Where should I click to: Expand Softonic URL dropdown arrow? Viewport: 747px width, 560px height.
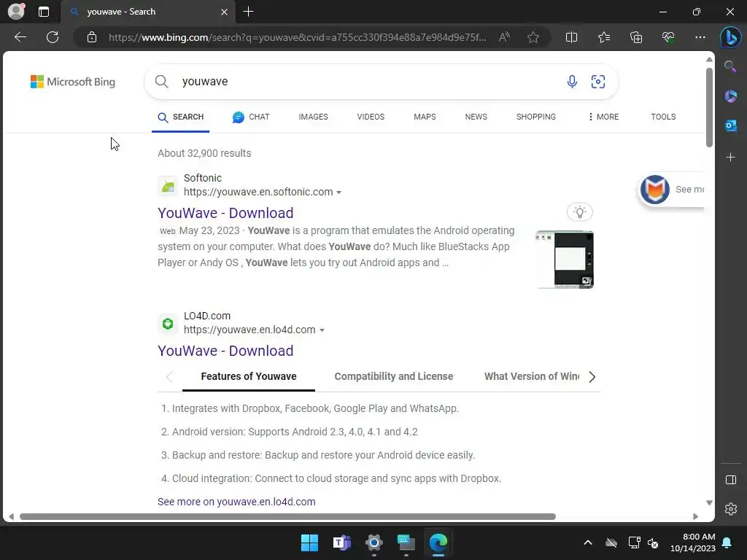pos(338,192)
